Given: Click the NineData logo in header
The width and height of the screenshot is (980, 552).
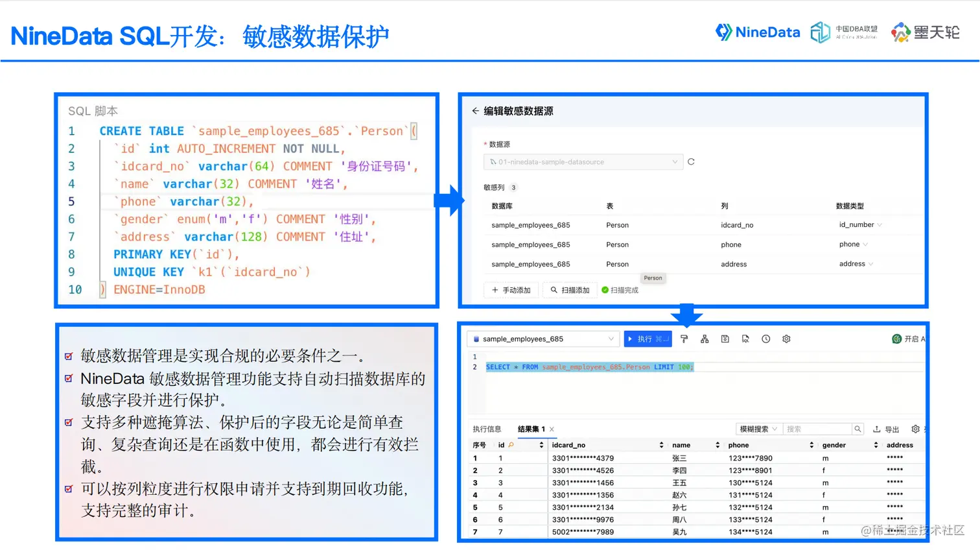Looking at the screenshot, I should [758, 32].
